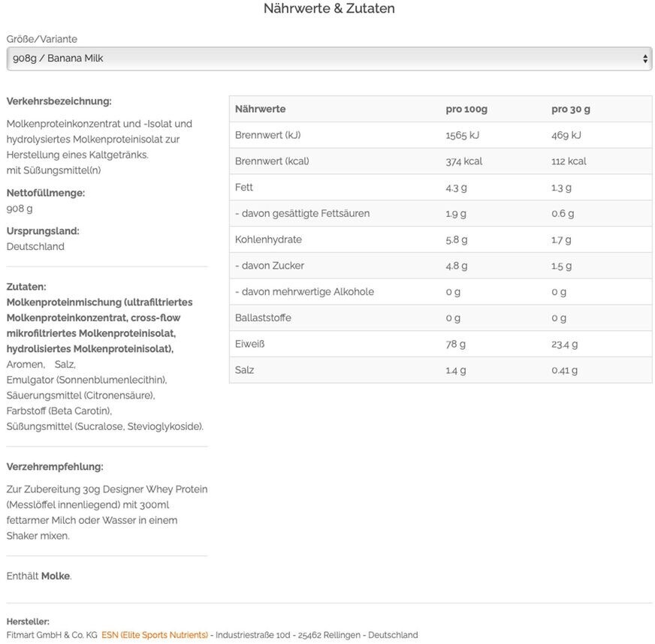Image resolution: width=655 pixels, height=644 pixels.
Task: Click the 374 kcal value
Action: [463, 161]
